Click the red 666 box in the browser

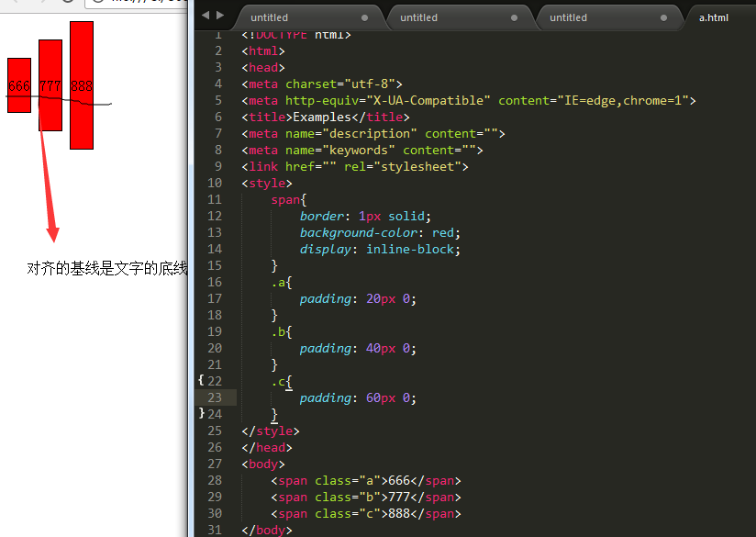(x=19, y=85)
